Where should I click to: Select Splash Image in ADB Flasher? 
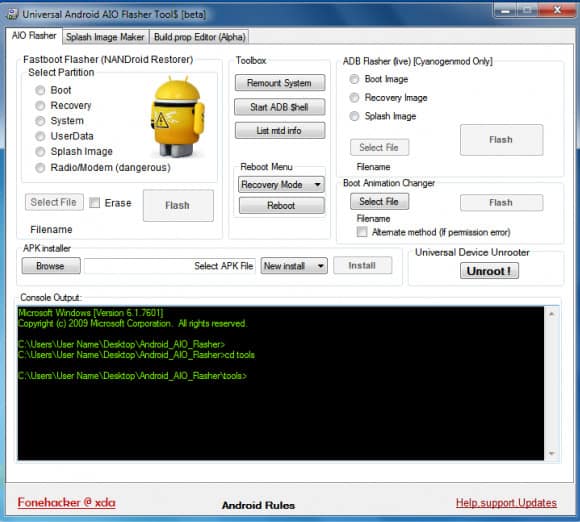(x=354, y=116)
